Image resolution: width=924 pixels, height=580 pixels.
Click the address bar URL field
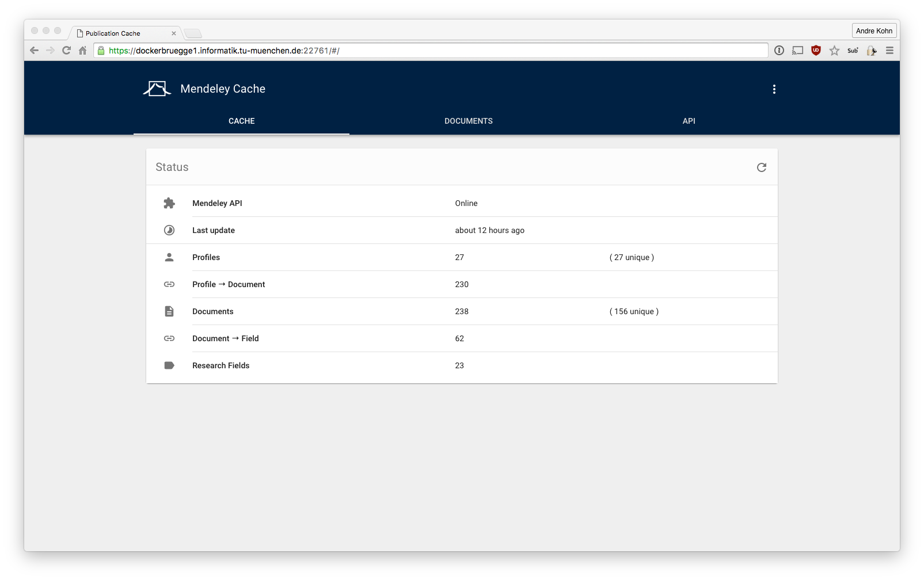pos(431,51)
